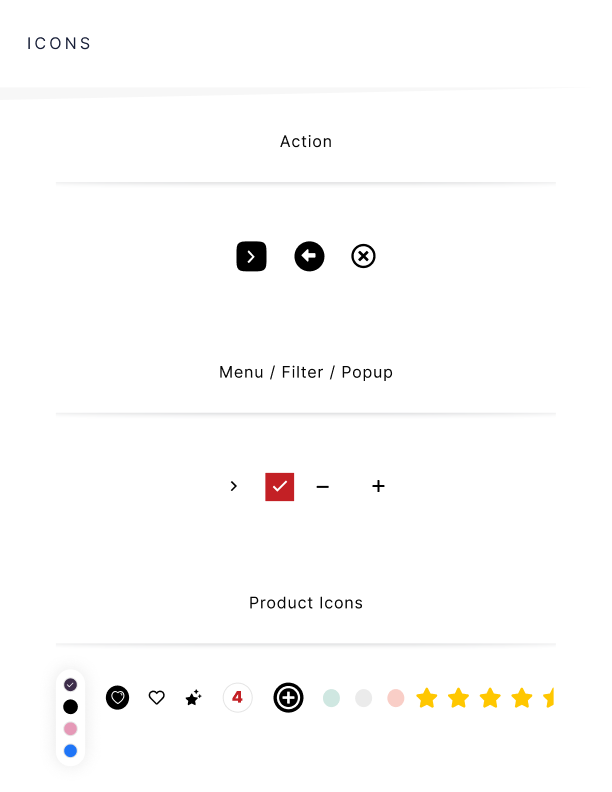
Task: Select the dark purple checked color option
Action: click(x=70, y=685)
